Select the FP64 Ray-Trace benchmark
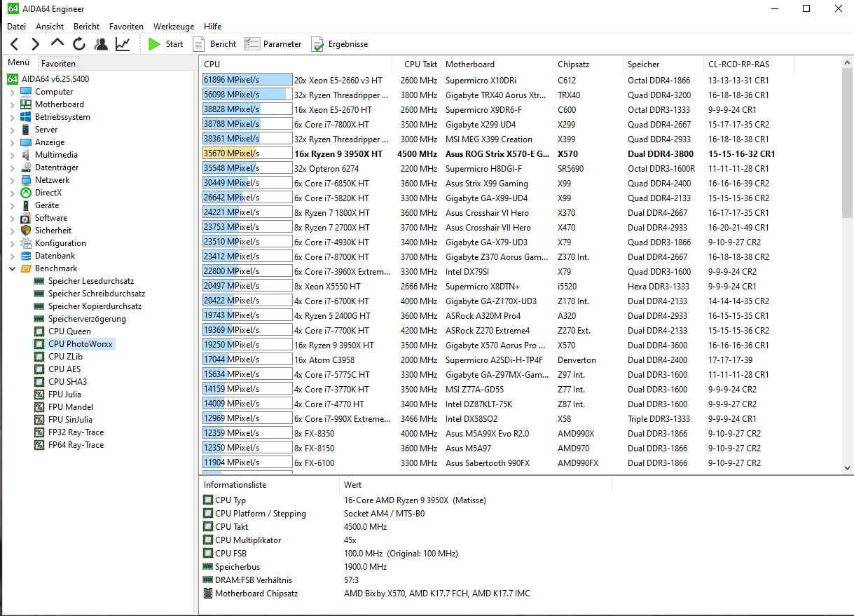The width and height of the screenshot is (854, 616). point(76,445)
